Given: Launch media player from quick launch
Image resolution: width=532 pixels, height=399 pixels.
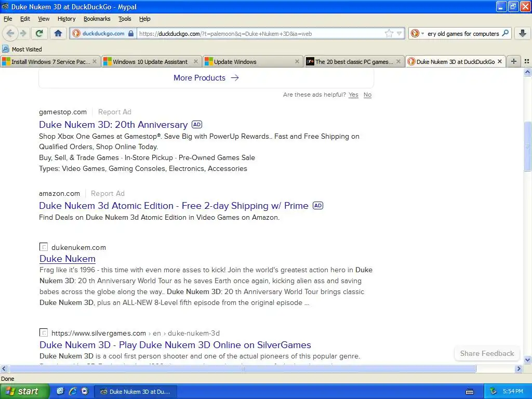Looking at the screenshot, I should [x=85, y=391].
